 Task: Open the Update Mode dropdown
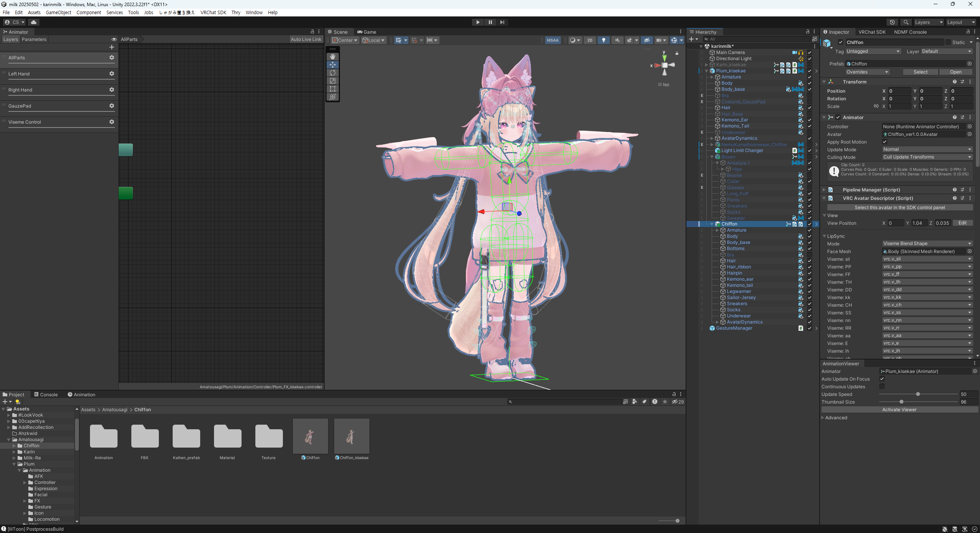(926, 149)
